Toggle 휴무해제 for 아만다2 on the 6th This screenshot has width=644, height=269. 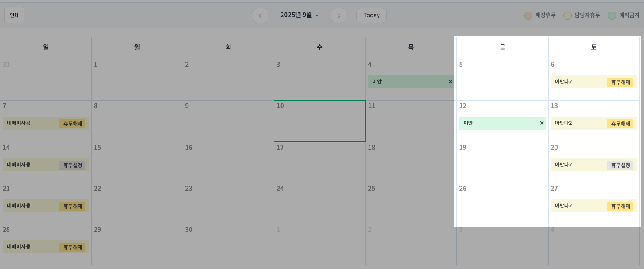[620, 82]
